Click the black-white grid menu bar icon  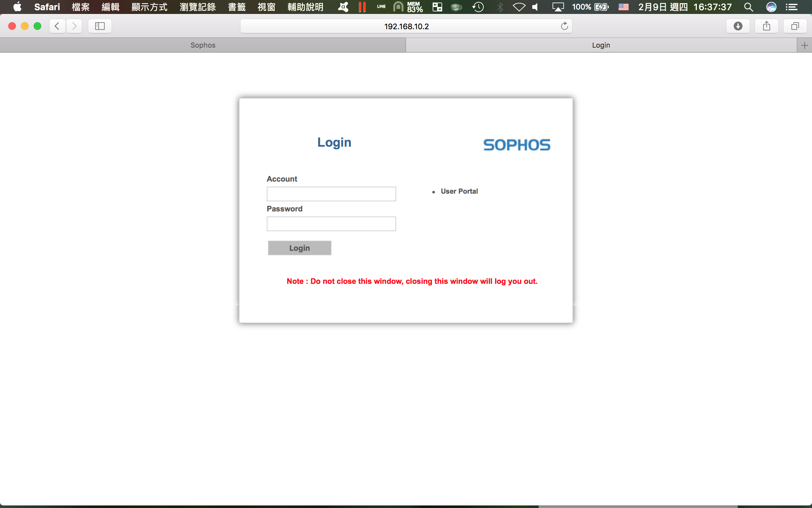(x=437, y=7)
